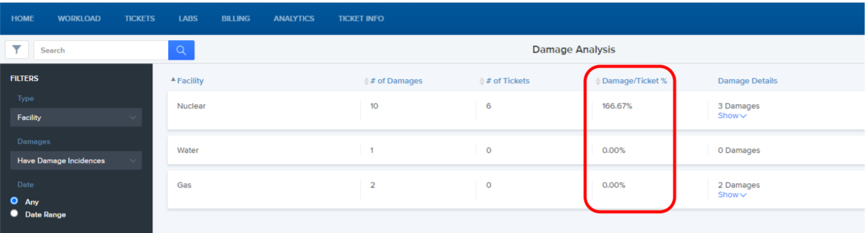Expand Show details for Nuclear row
Image resolution: width=868 pixels, height=233 pixels.
[732, 116]
